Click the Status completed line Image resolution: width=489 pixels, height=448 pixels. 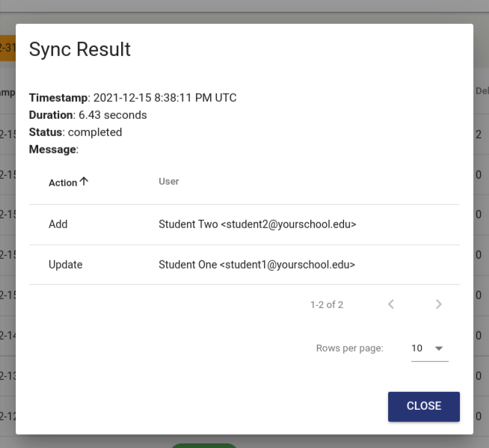[76, 132]
